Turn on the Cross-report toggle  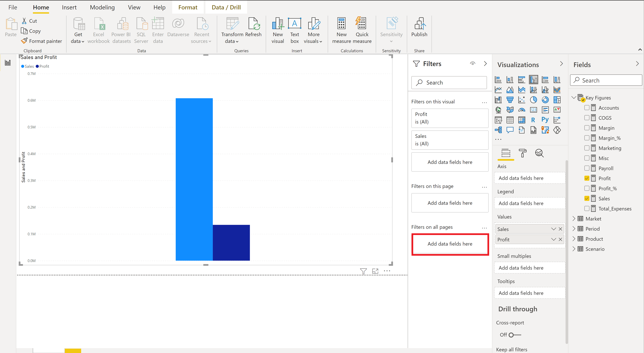[x=515, y=335]
